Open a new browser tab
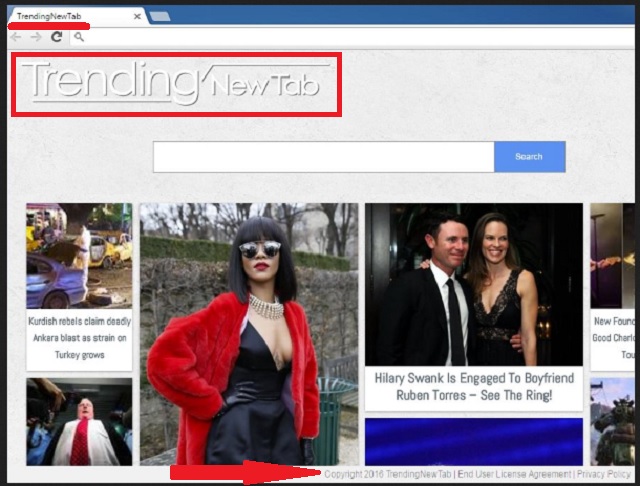 pyautogui.click(x=160, y=17)
